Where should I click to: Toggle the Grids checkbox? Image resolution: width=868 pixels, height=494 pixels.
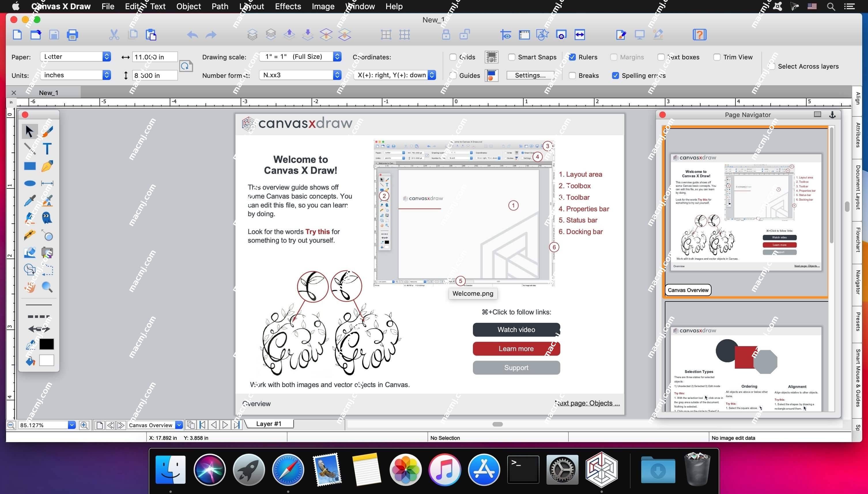pos(452,56)
